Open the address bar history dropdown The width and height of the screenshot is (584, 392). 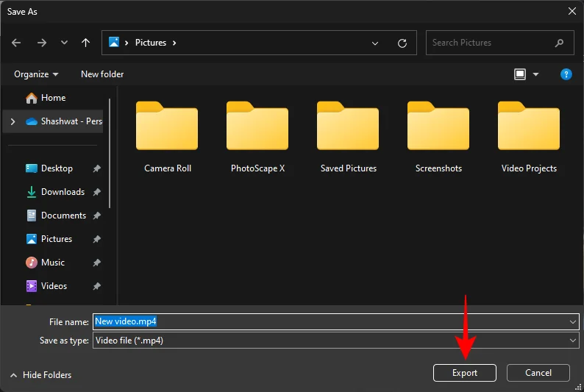click(x=375, y=43)
